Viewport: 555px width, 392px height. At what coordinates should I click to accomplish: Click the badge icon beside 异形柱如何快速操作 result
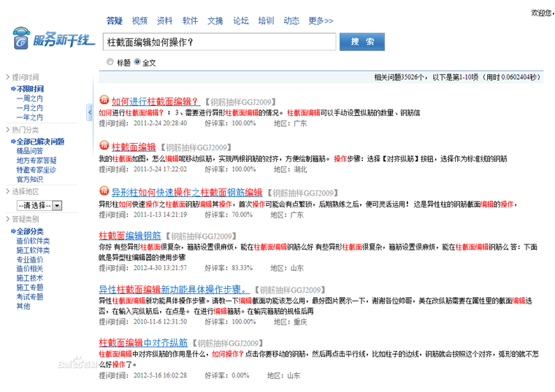[104, 191]
